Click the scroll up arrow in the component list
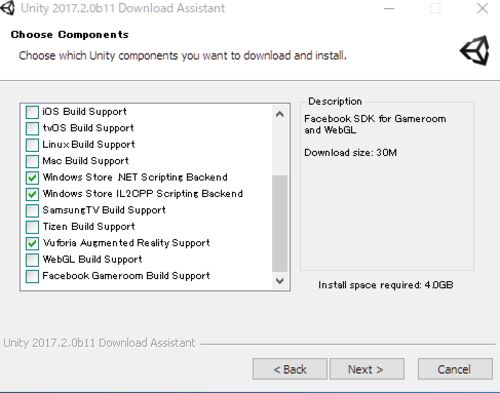Image resolution: width=500 pixels, height=393 pixels. tap(280, 114)
